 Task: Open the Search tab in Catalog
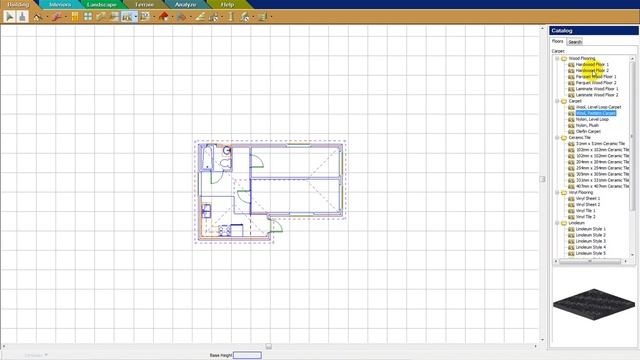pyautogui.click(x=575, y=42)
